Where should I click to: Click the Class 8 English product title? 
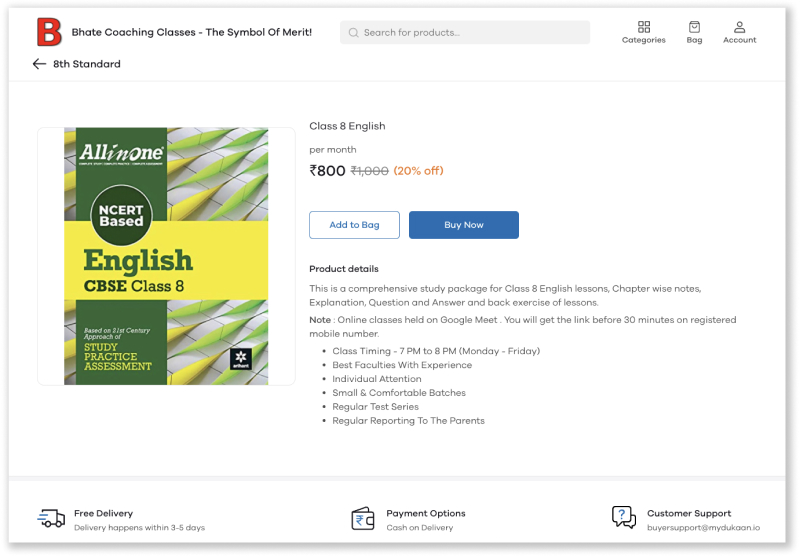(347, 126)
